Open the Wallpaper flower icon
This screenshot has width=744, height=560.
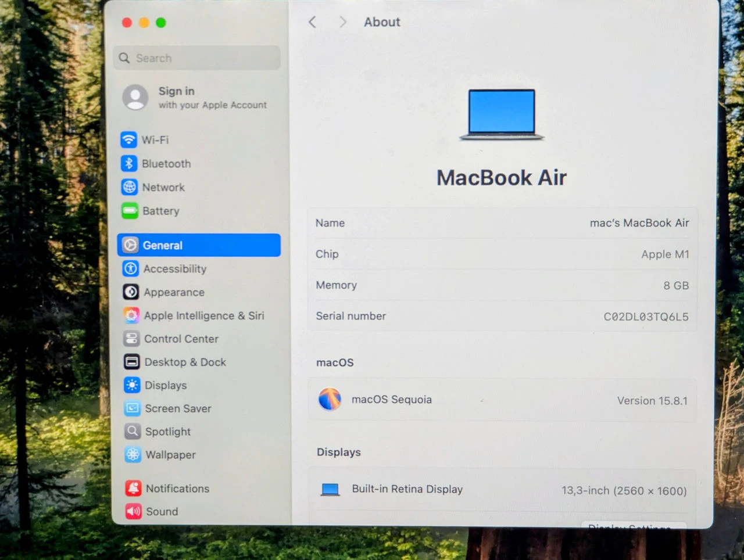133,454
